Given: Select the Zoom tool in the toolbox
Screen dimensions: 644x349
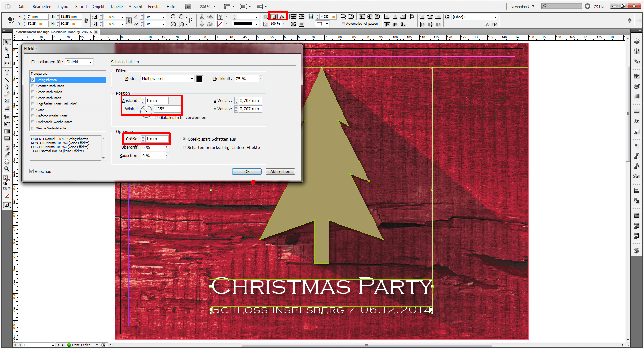Looking at the screenshot, I should click(x=7, y=169).
